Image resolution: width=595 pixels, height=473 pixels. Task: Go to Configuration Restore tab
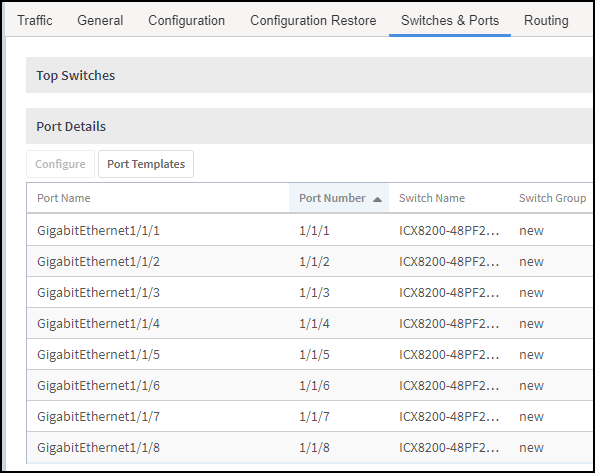tap(313, 20)
